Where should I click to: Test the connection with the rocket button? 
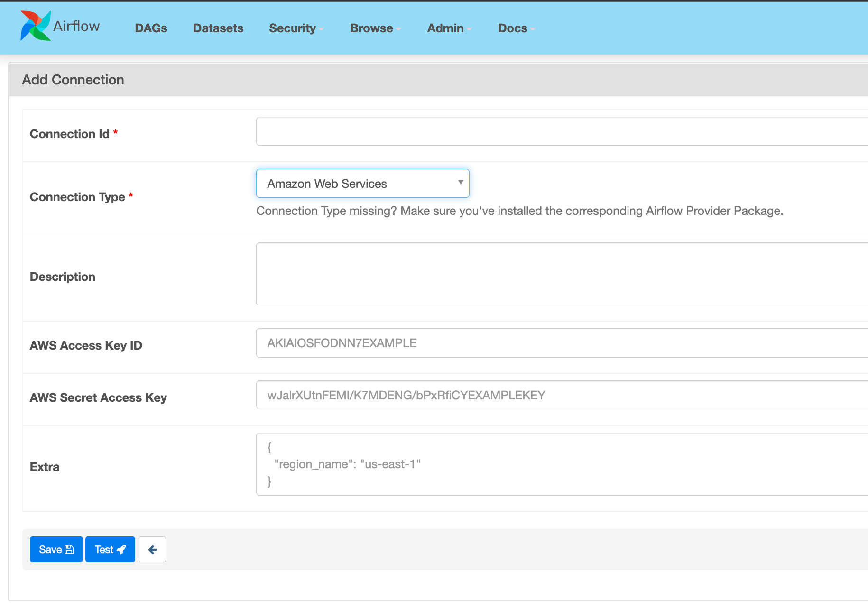point(110,549)
